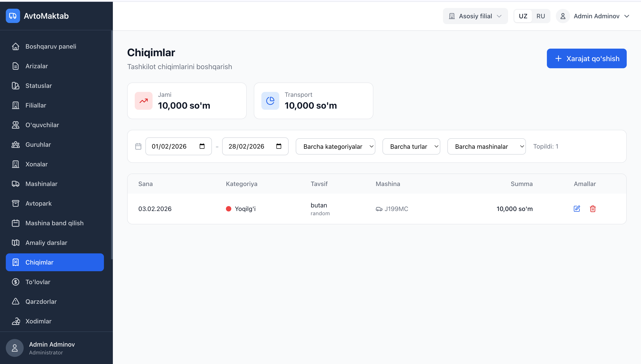
Task: Open the start date calendar picker icon
Action: (x=202, y=146)
